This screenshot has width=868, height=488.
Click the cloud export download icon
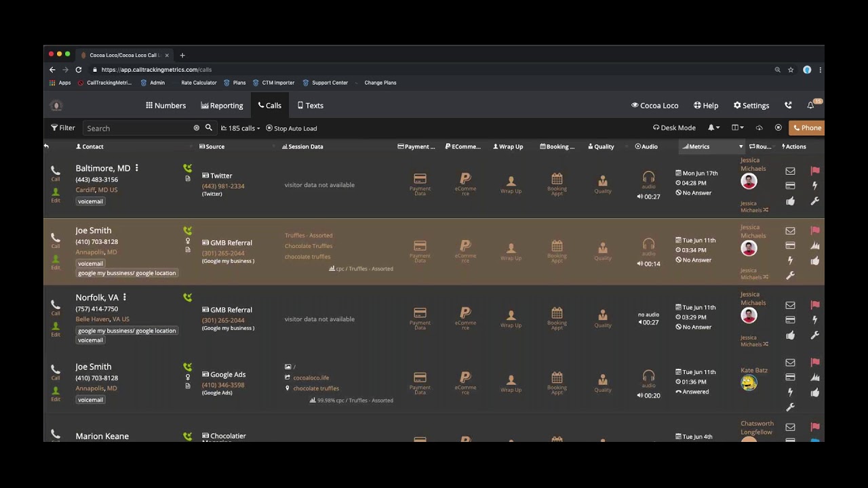tap(759, 127)
